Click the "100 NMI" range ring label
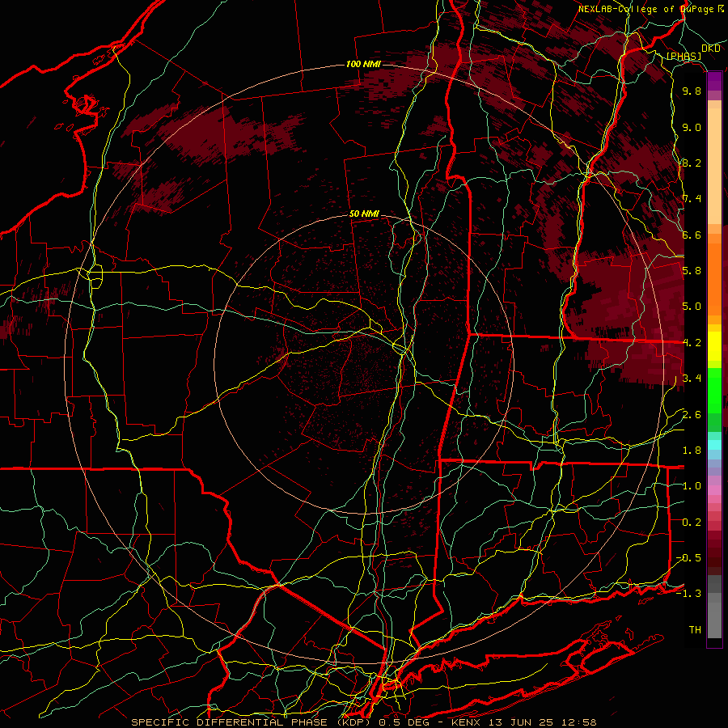Image resolution: width=728 pixels, height=728 pixels. click(x=363, y=64)
